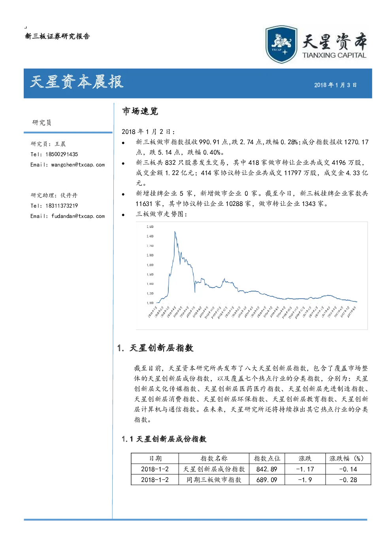Click the heading "1. 天星创新层指数"
This screenshot has width=392, height=555.
click(x=155, y=348)
